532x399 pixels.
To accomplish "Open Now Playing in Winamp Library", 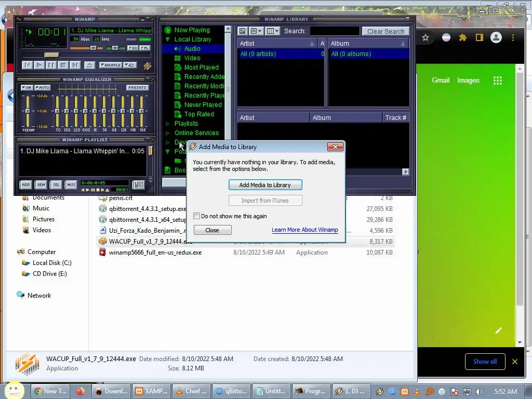I will coord(192,30).
